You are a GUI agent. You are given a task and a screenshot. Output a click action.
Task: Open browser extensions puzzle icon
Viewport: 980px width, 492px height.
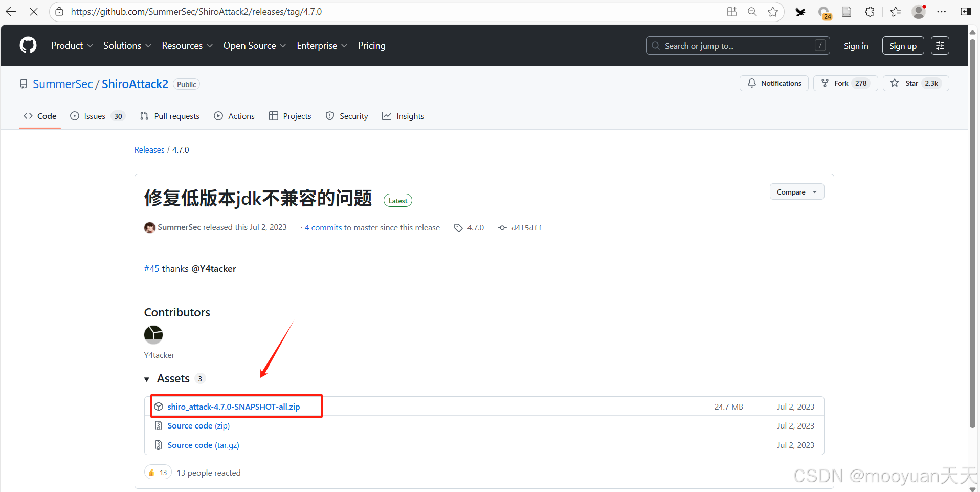(870, 12)
